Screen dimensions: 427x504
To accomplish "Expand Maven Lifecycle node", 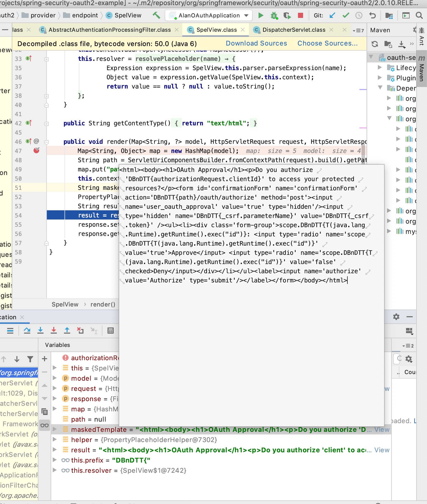I will pos(380,67).
